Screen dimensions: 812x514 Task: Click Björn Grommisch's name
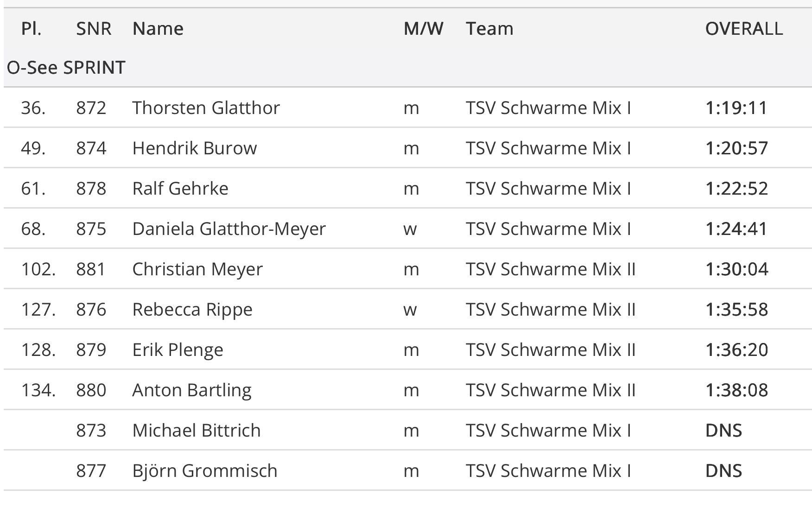205,471
